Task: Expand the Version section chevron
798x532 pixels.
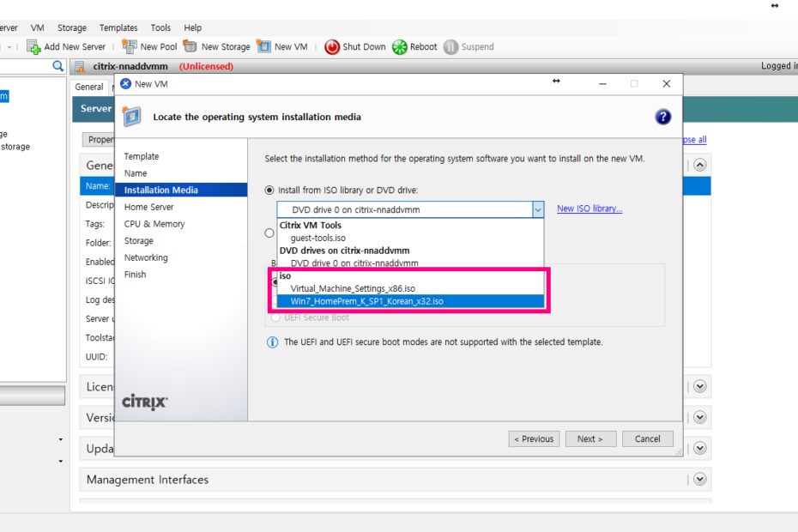Action: [x=700, y=418]
